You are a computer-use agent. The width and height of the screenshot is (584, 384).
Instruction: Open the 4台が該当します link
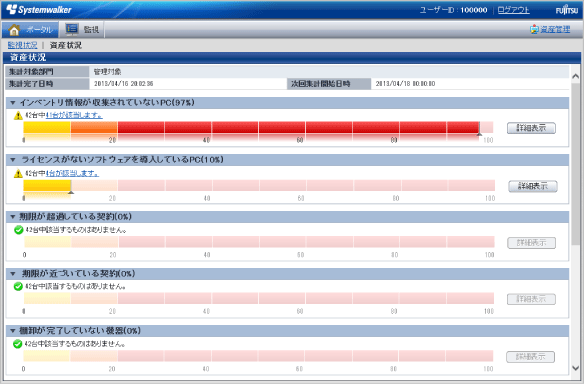72,173
